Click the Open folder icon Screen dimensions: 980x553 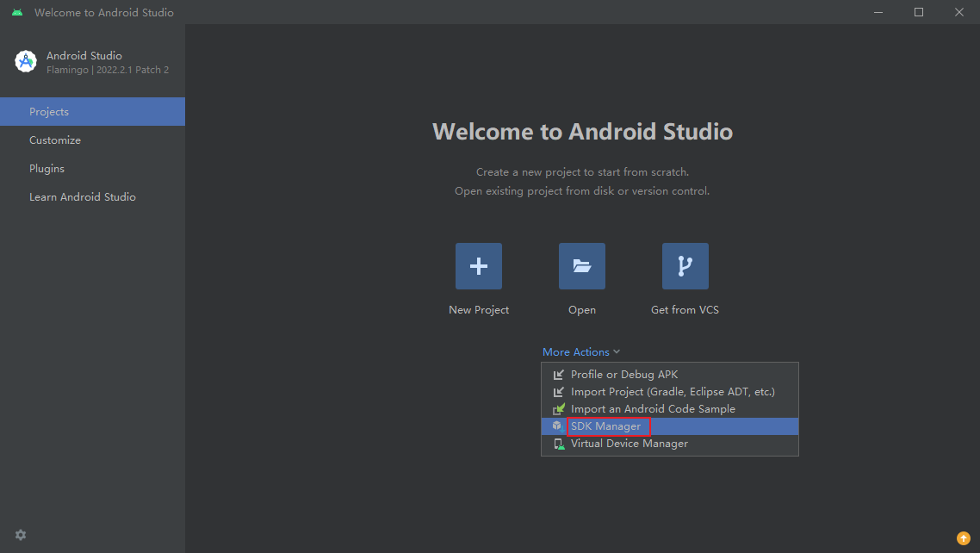coord(582,266)
